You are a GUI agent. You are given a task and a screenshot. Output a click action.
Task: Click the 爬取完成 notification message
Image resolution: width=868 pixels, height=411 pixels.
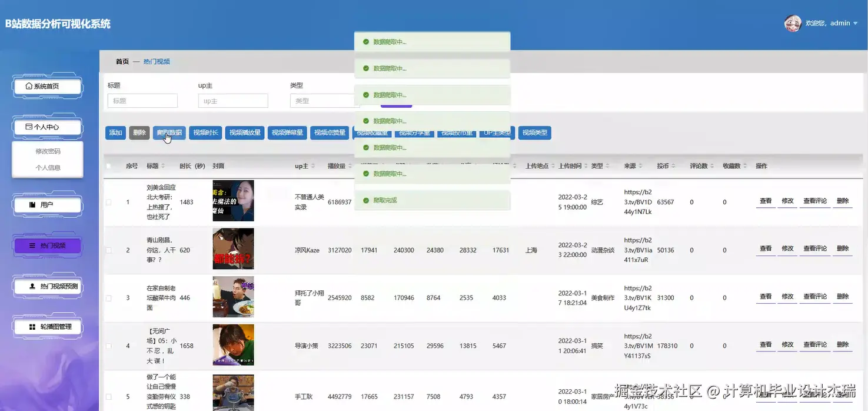[432, 200]
